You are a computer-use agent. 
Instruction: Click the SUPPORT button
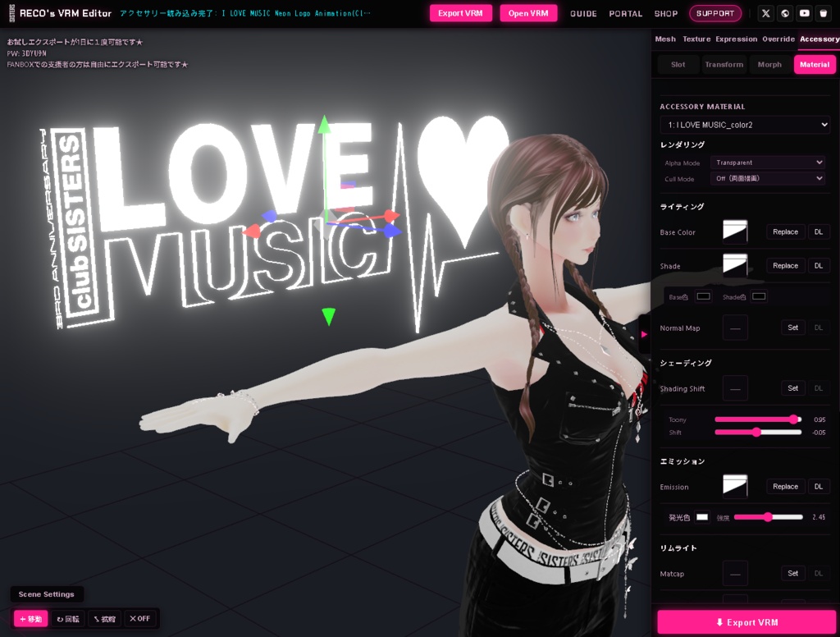(715, 13)
